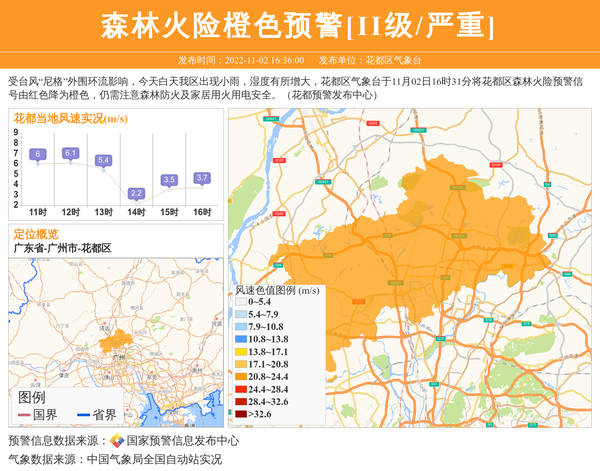Select the 16时 wind marker 3.7
600x471 pixels.
tap(202, 178)
